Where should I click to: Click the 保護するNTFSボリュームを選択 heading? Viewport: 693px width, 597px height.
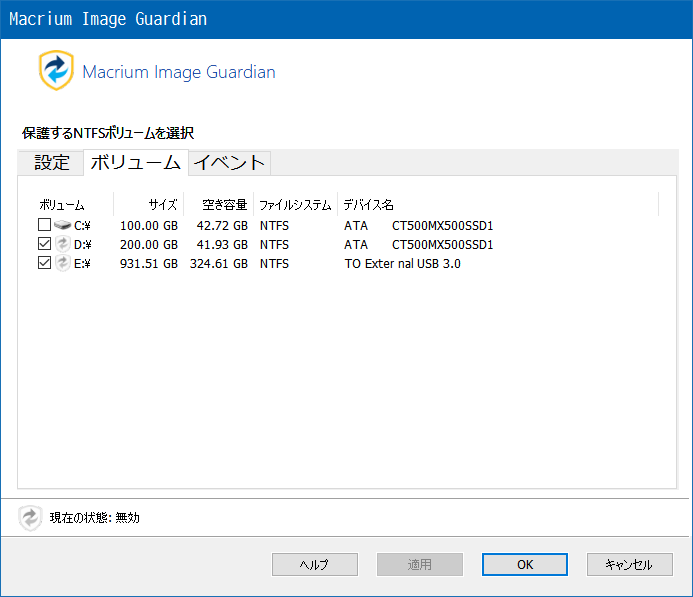[x=108, y=133]
